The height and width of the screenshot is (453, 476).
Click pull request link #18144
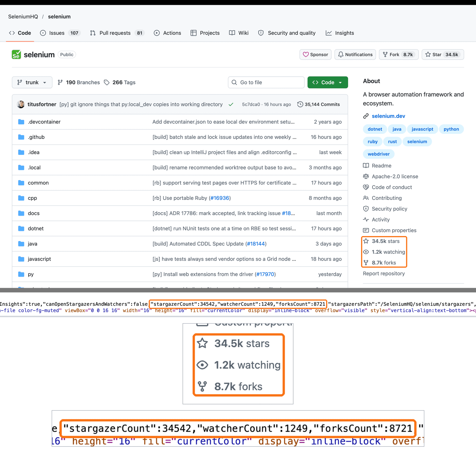tap(256, 244)
